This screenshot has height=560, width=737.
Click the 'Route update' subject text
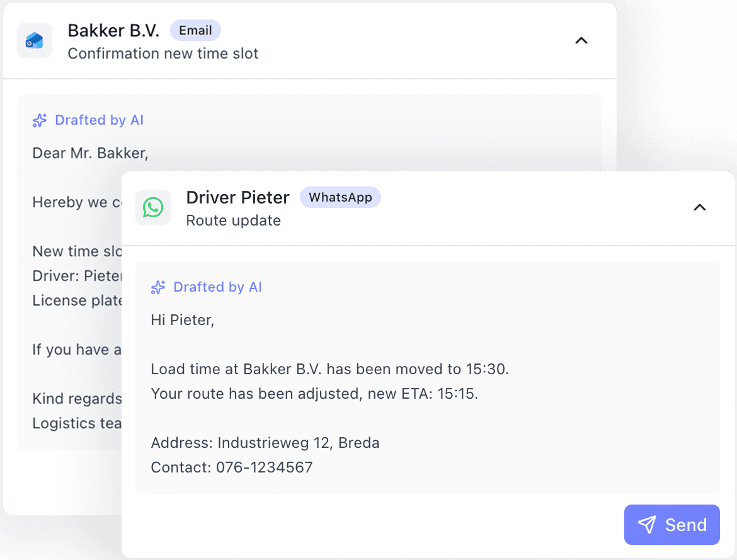234,220
